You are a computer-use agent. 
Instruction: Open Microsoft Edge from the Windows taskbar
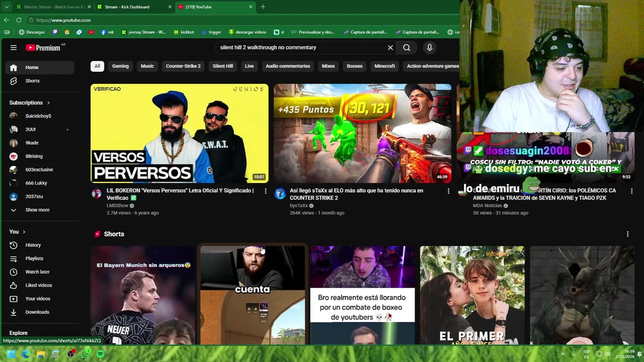tap(26, 354)
